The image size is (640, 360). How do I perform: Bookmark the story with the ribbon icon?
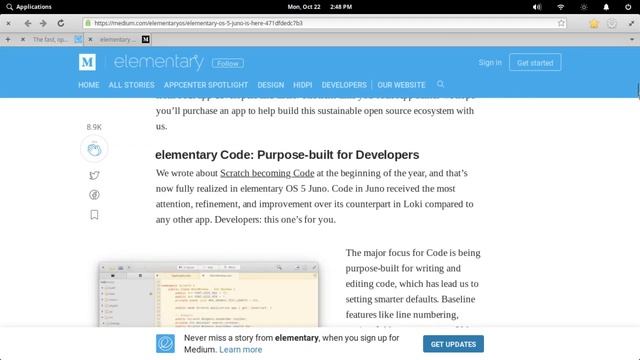click(94, 215)
